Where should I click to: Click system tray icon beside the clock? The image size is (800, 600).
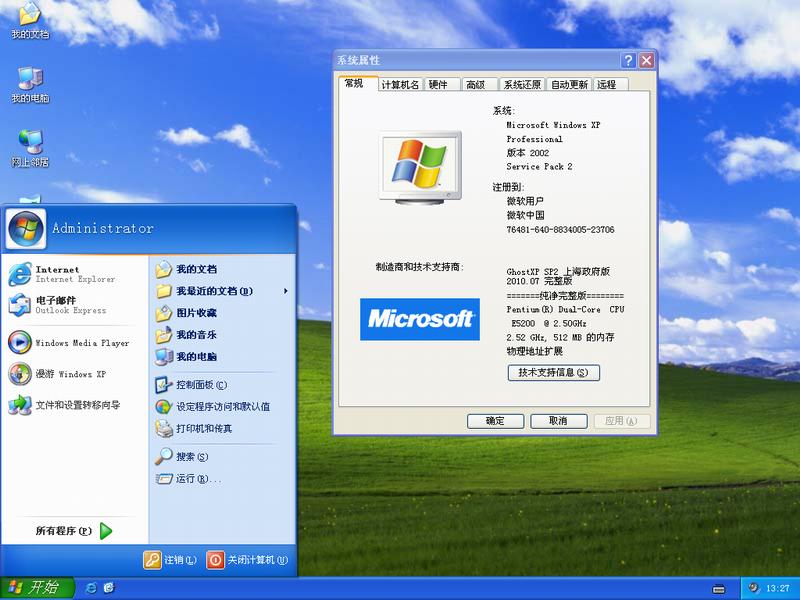[x=754, y=588]
